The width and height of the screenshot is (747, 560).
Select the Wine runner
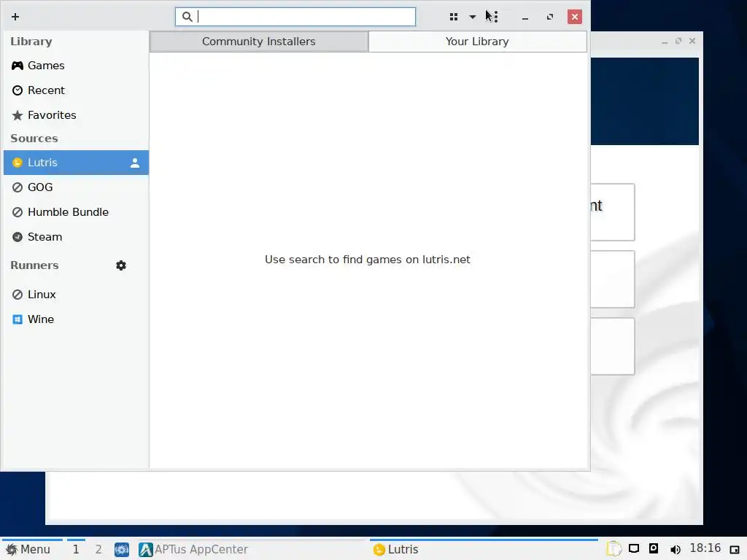pyautogui.click(x=76, y=319)
